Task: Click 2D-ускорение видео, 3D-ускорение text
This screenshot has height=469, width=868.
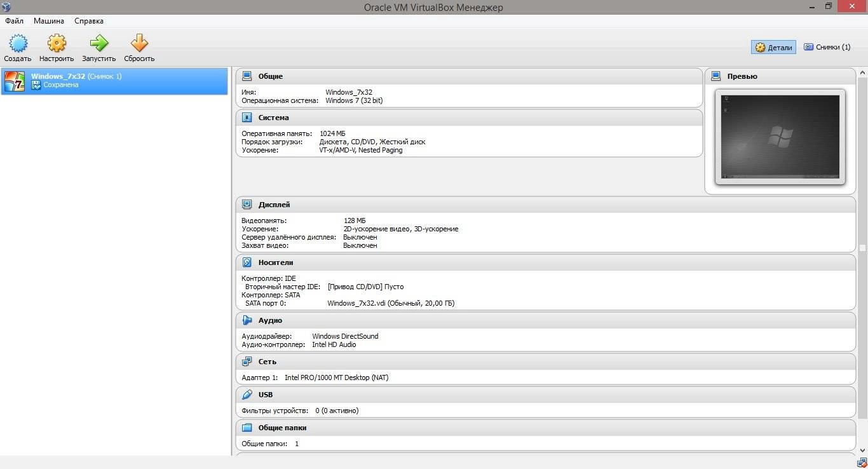Action: pos(400,229)
